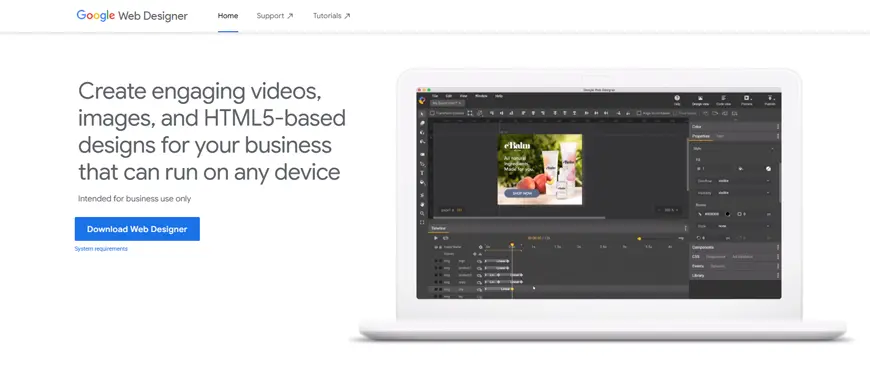Open the Tutorials link
870x369 pixels.
(331, 16)
